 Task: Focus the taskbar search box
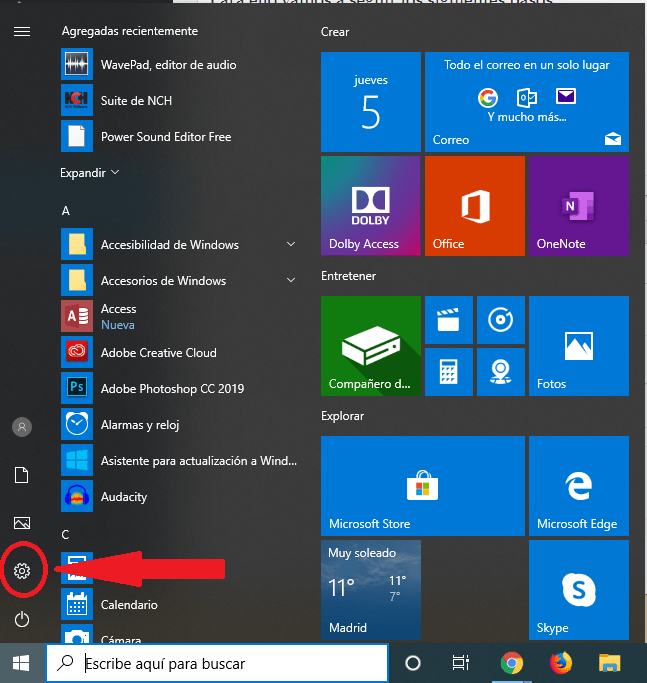[x=217, y=663]
